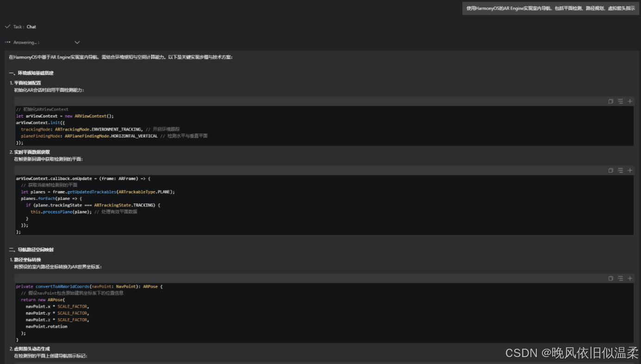The width and height of the screenshot is (641, 364).
Task: Click the planeFindingMode HORIZONTAL_VERTICAL code line
Action: 114,136
